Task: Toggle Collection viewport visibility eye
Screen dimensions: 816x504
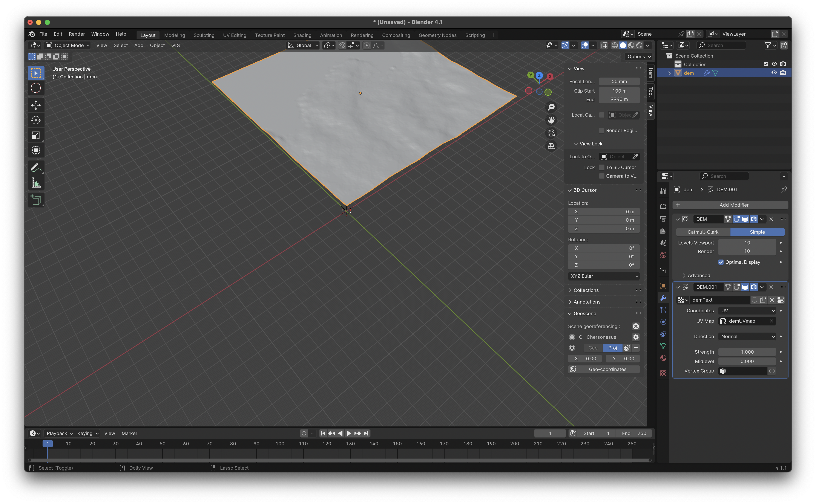Action: 774,64
